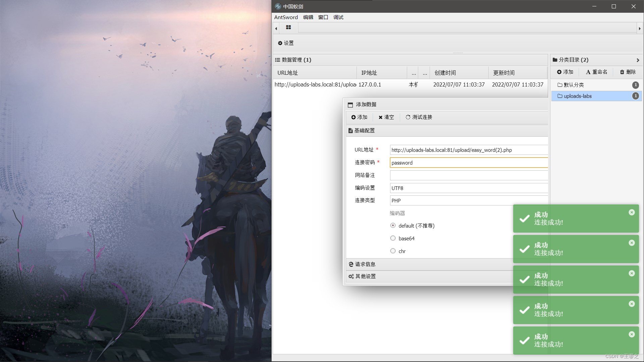Close the third 连接成功 notification
The height and width of the screenshot is (362, 644).
pos(632,273)
